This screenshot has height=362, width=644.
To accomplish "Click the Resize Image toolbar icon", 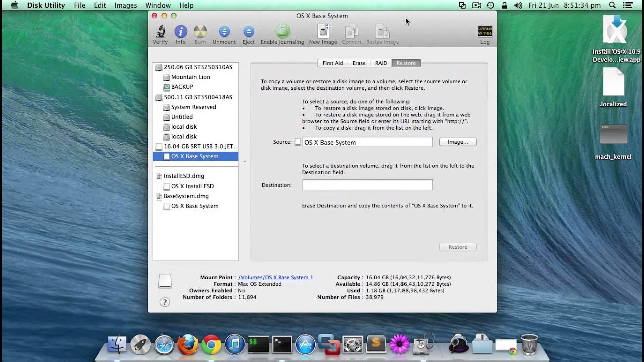I will point(382,32).
